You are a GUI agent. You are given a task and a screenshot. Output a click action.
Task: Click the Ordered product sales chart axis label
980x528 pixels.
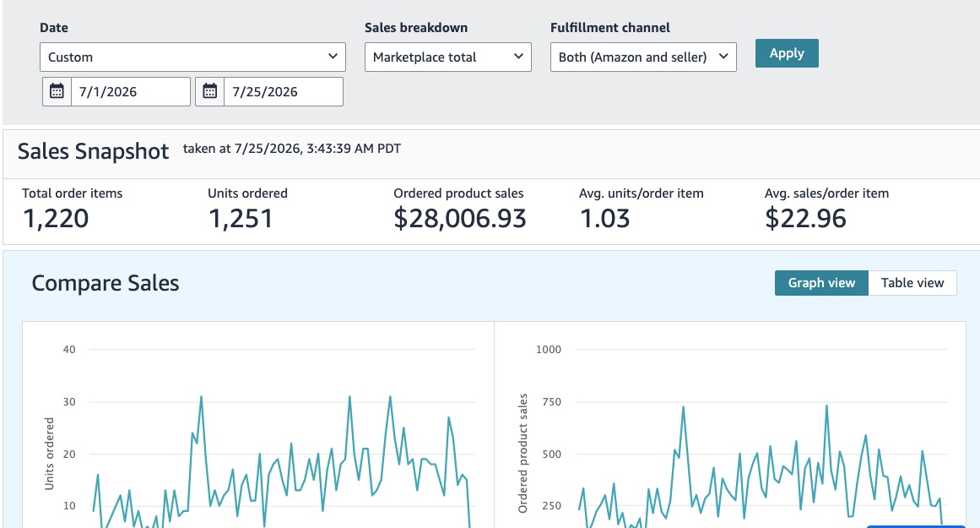click(x=523, y=453)
